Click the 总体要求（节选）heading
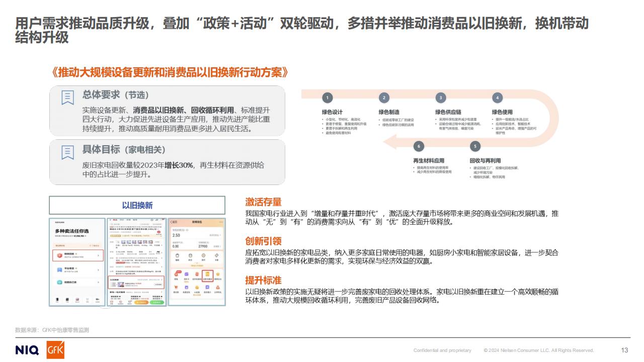 [x=116, y=95]
